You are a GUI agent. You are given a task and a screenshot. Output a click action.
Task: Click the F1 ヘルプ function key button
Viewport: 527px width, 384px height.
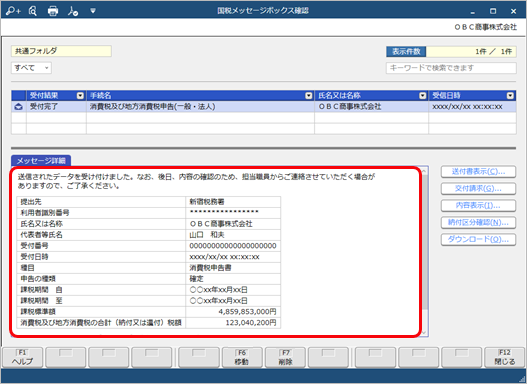(23, 357)
